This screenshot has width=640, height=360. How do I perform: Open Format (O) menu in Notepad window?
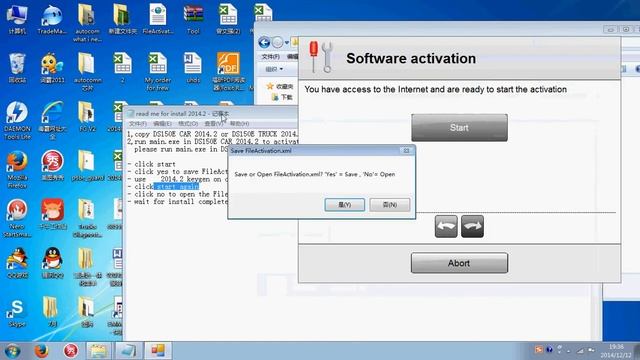188,123
